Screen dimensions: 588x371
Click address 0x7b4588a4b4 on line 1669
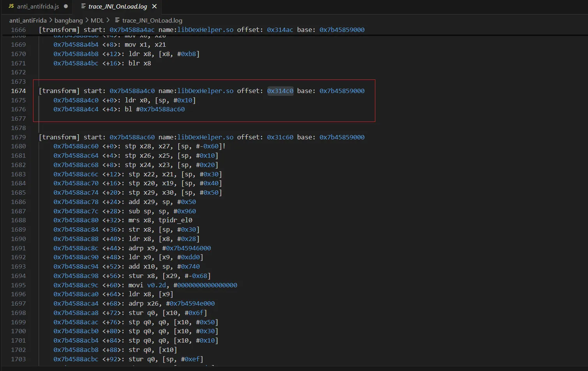[76, 45]
